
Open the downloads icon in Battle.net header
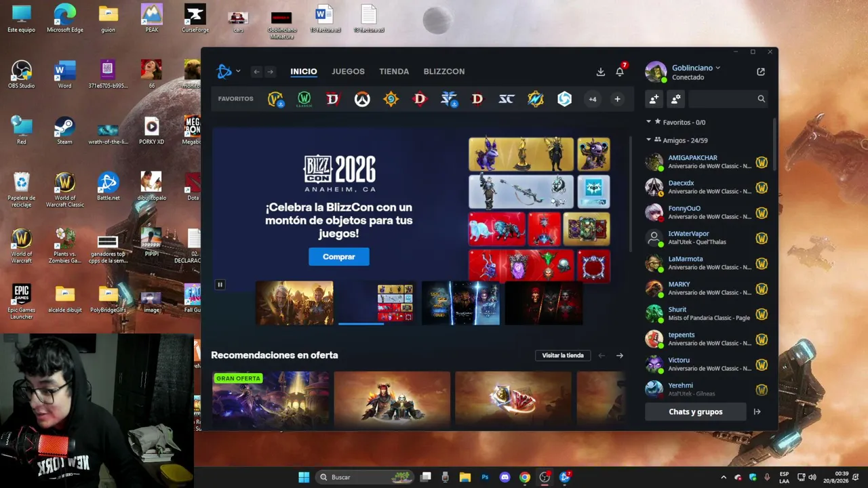click(600, 71)
